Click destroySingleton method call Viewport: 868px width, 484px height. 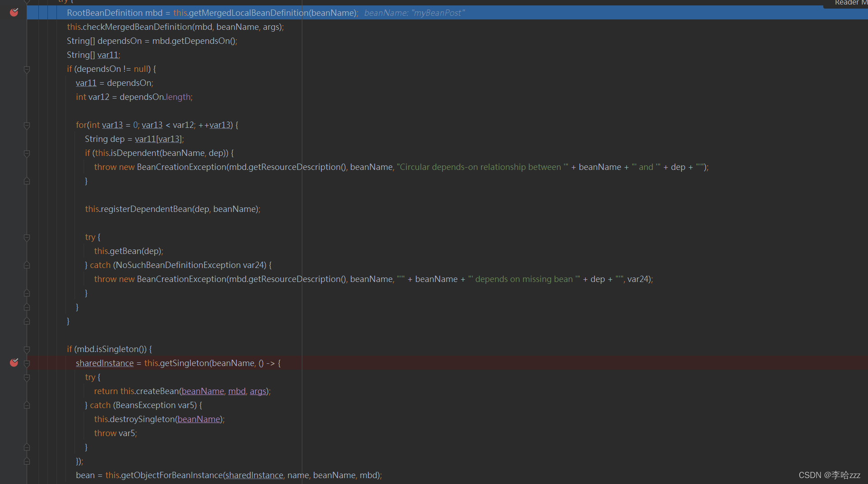pos(142,419)
